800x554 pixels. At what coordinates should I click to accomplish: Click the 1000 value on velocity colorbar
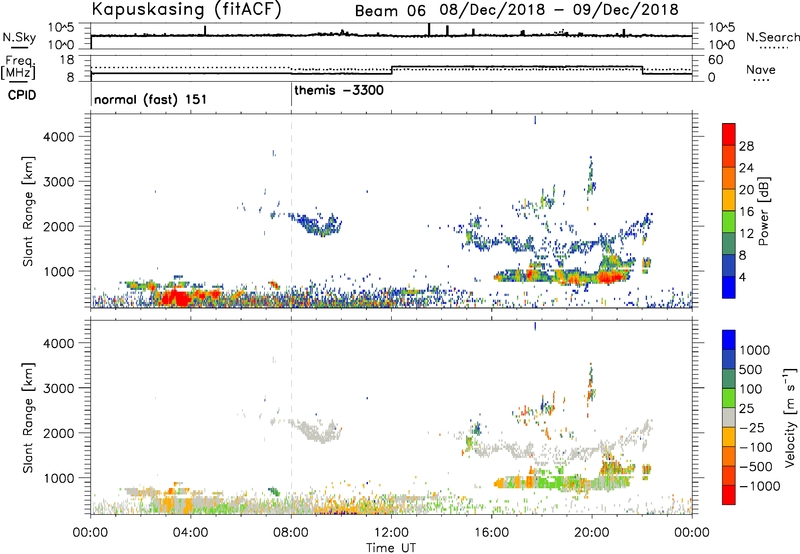coord(755,350)
